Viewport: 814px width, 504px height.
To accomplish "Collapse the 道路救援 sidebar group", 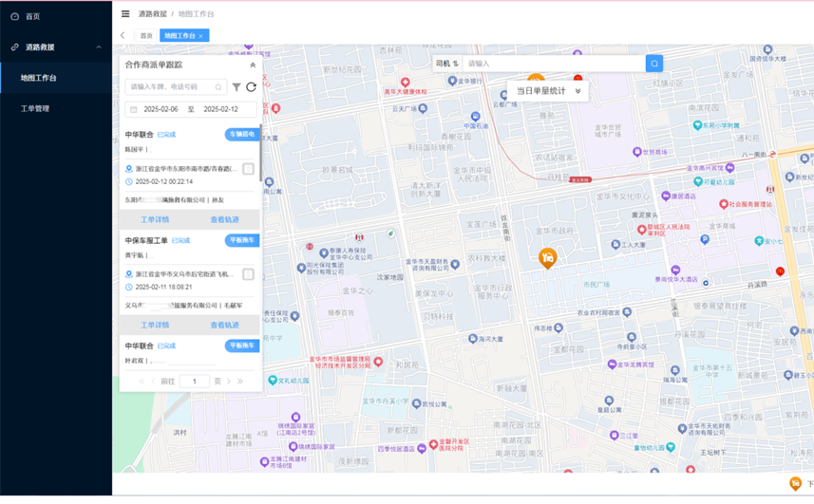I will pyautogui.click(x=99, y=47).
